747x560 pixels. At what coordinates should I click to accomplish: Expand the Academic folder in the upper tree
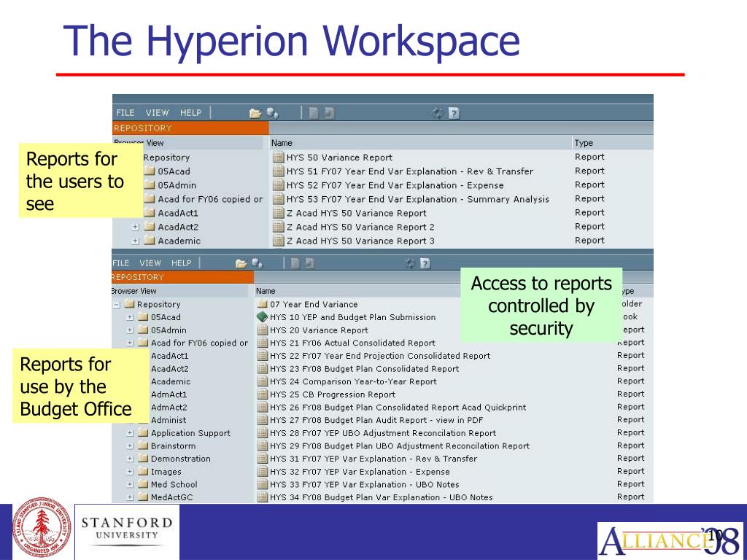click(x=135, y=241)
